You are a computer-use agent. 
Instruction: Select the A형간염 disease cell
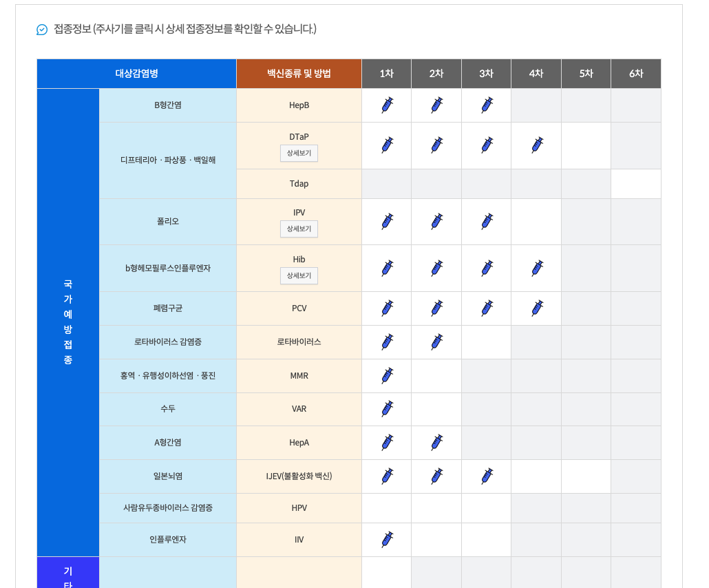tap(168, 443)
